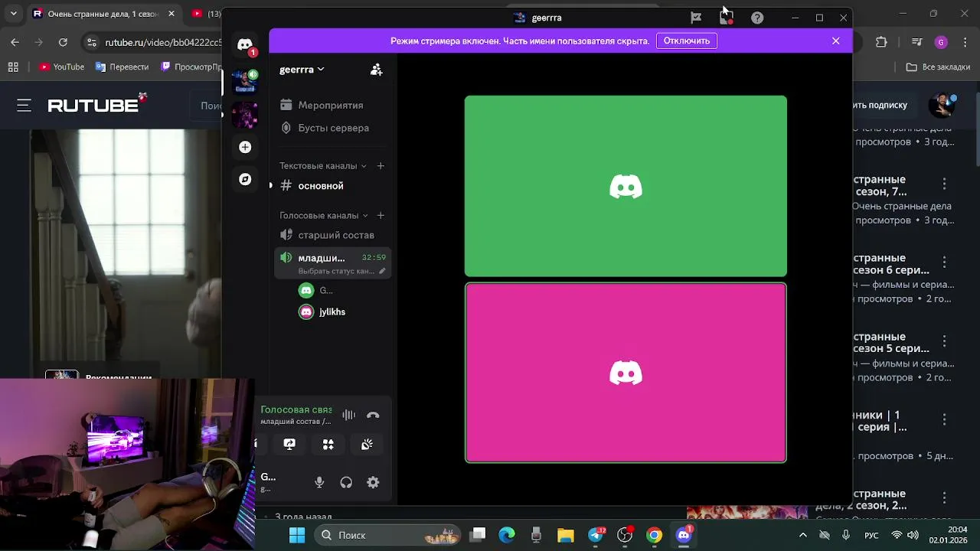The height and width of the screenshot is (551, 980).
Task: Invite people to geerrra server
Action: coord(376,70)
